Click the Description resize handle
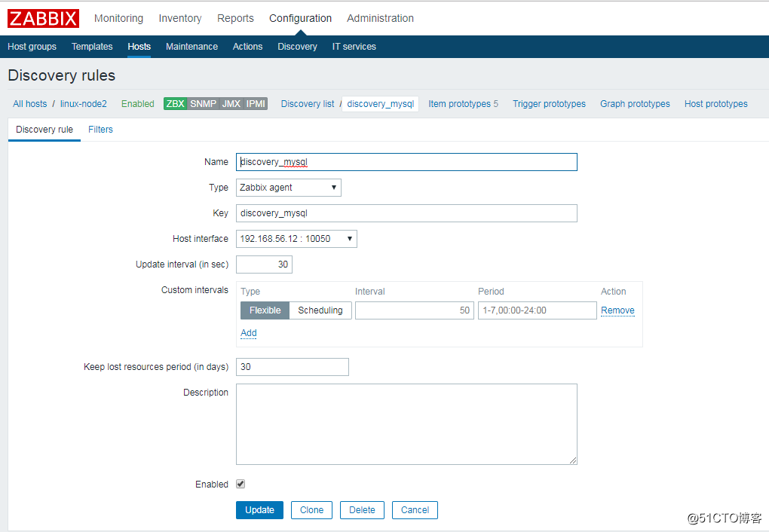Image resolution: width=769 pixels, height=532 pixels. pos(573,460)
